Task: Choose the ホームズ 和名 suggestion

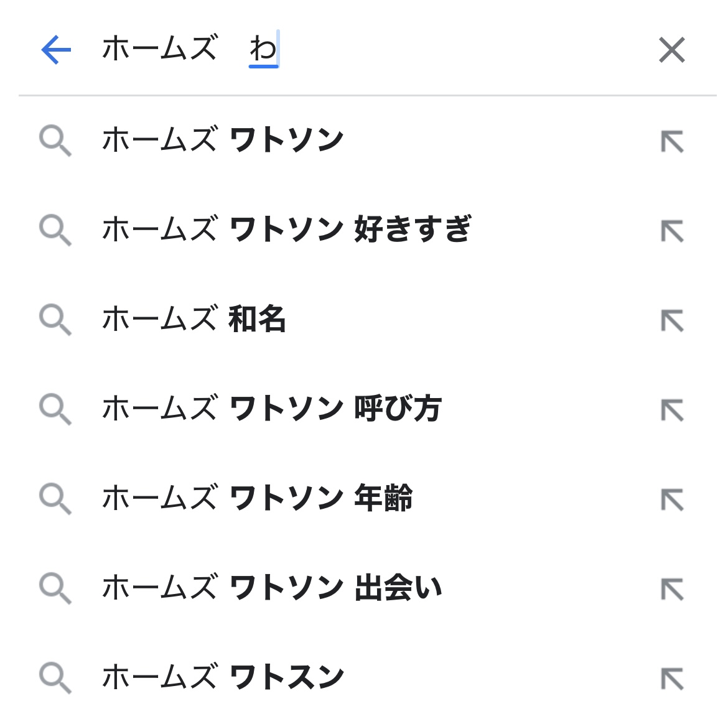Action: pyautogui.click(x=194, y=319)
